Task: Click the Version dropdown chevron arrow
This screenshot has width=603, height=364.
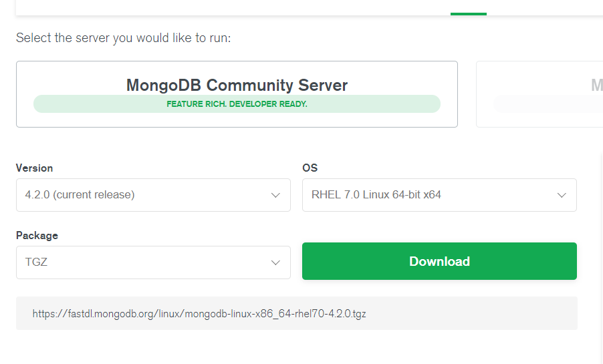Action: pyautogui.click(x=275, y=195)
